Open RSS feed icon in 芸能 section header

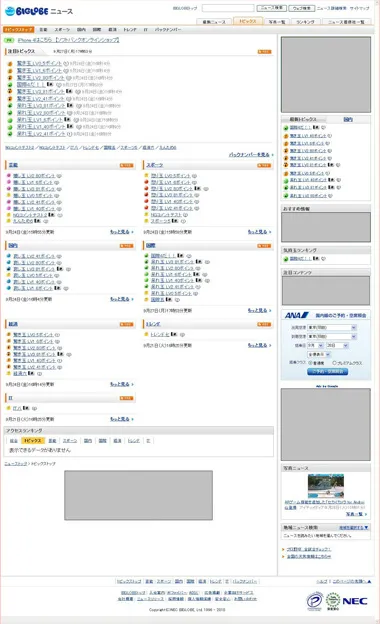tap(127, 165)
